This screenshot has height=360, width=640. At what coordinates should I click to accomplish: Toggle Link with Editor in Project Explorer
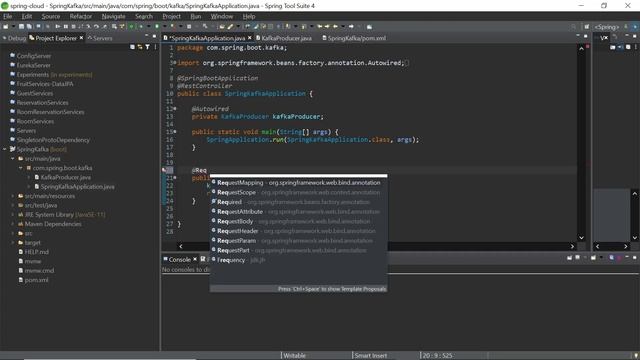point(140,47)
